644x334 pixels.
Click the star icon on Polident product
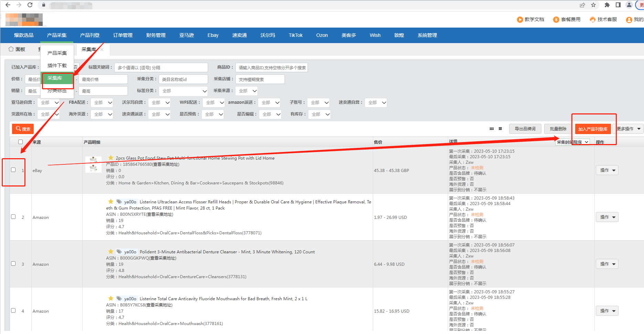[x=110, y=252]
